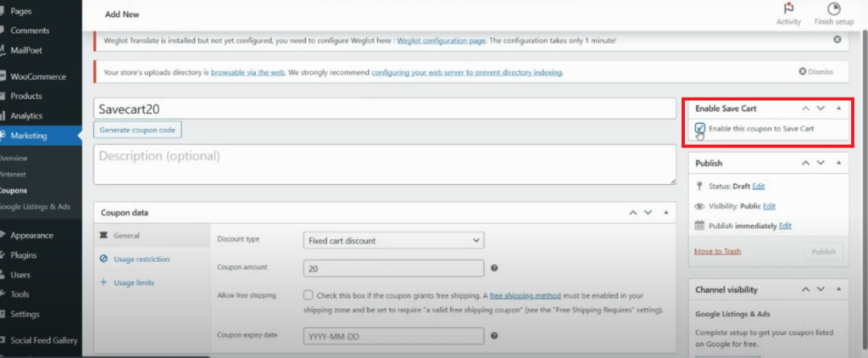This screenshot has height=358, width=868.
Task: Click the Coupon expiry date help icon
Action: coord(494,336)
